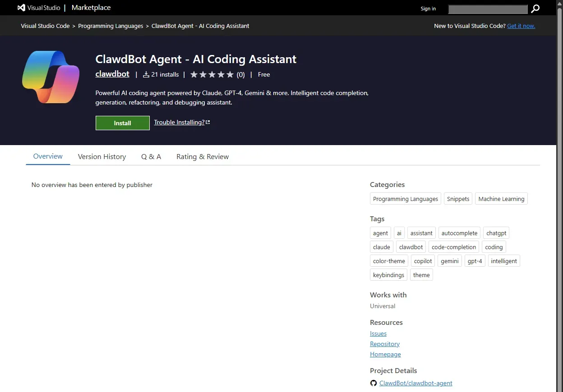This screenshot has width=563, height=392.
Task: Click the 'copilot' tag
Action: pyautogui.click(x=423, y=261)
